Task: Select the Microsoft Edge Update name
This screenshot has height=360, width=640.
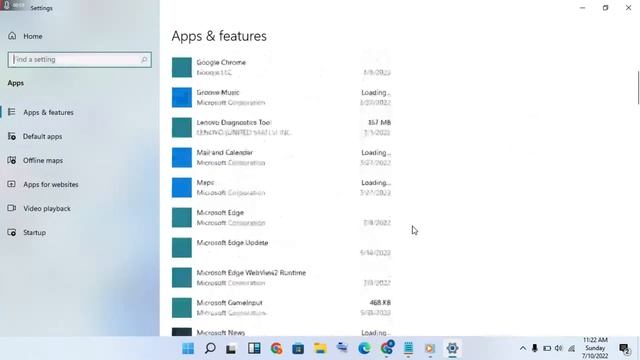Action: pos(232,243)
